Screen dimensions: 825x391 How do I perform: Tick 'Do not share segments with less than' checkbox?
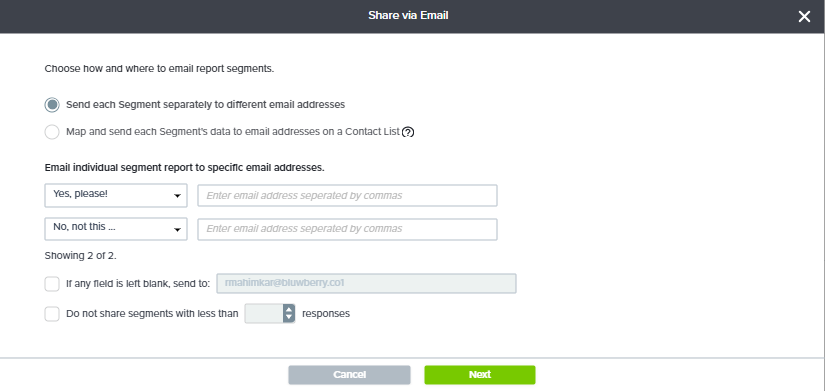pyautogui.click(x=52, y=314)
